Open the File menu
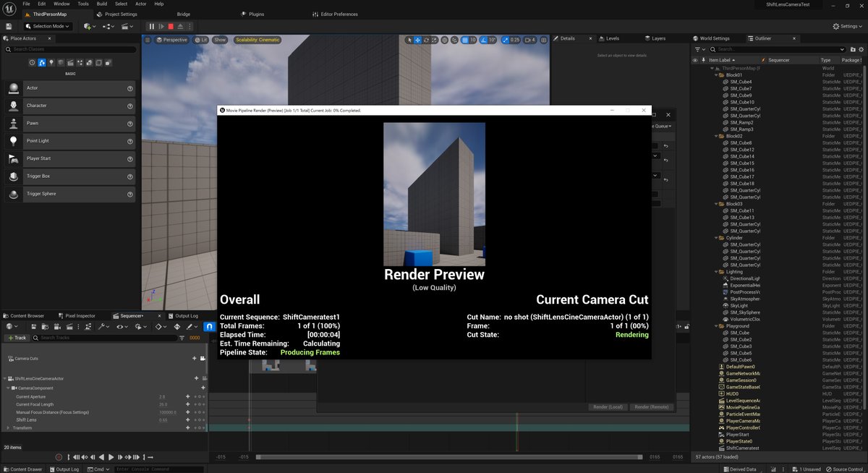The height and width of the screenshot is (473, 868). tap(26, 4)
